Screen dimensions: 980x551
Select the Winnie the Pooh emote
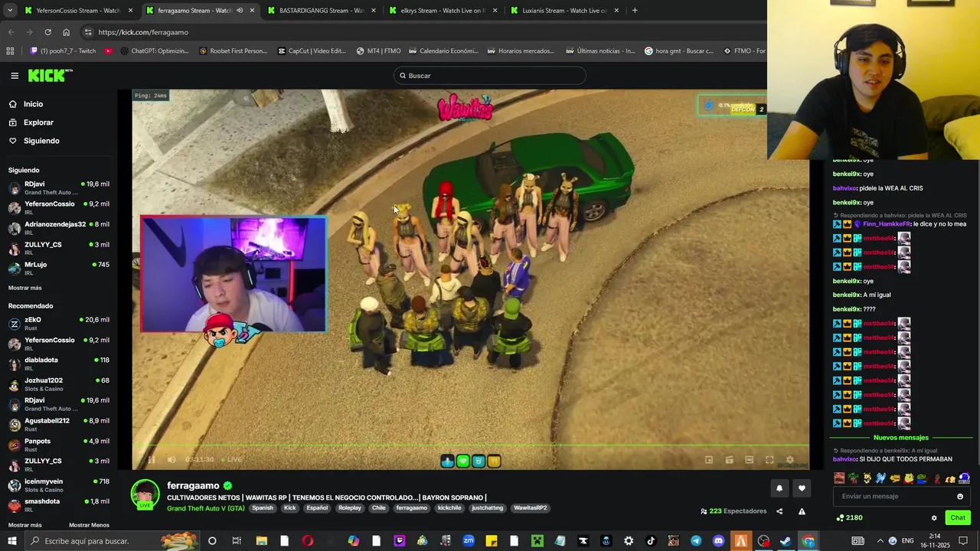[909, 478]
